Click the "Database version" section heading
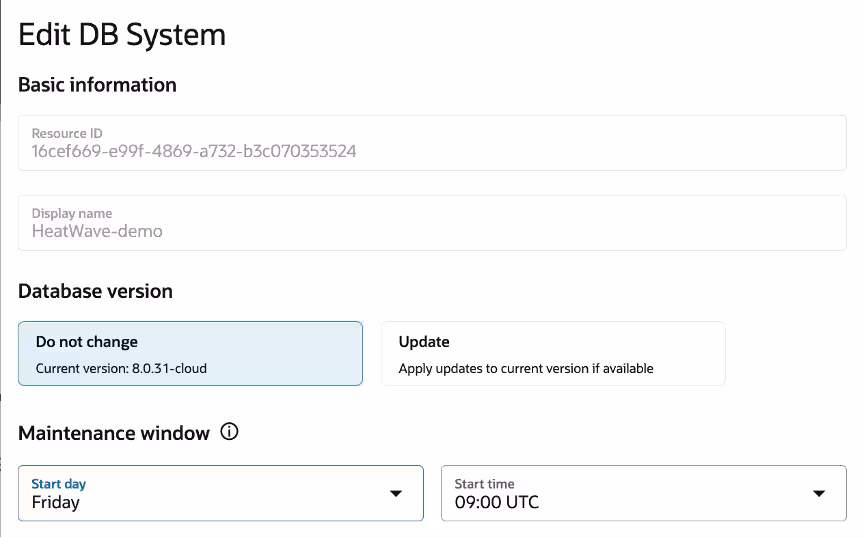The width and height of the screenshot is (864, 538). (95, 291)
